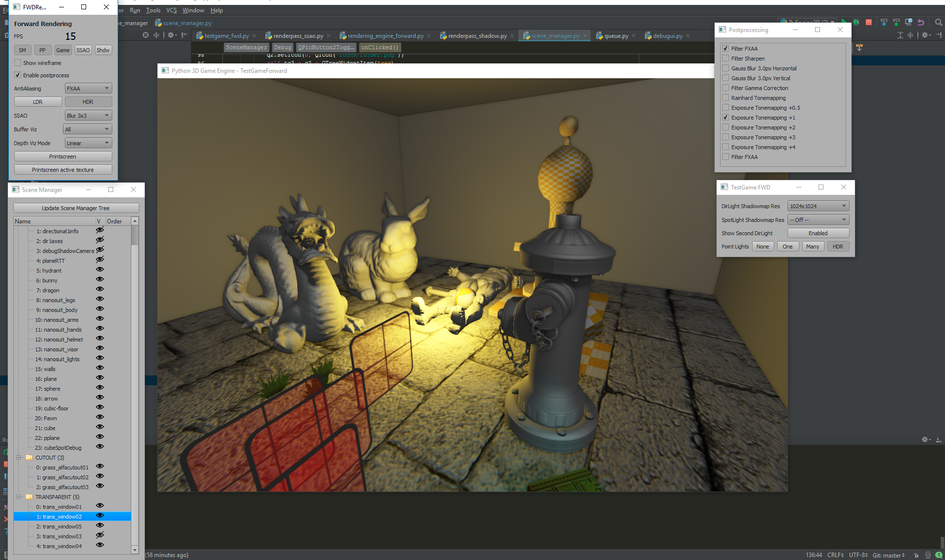Screen dimensions: 945x560
Task: Check Filter Gamma Correction
Action: pos(725,88)
